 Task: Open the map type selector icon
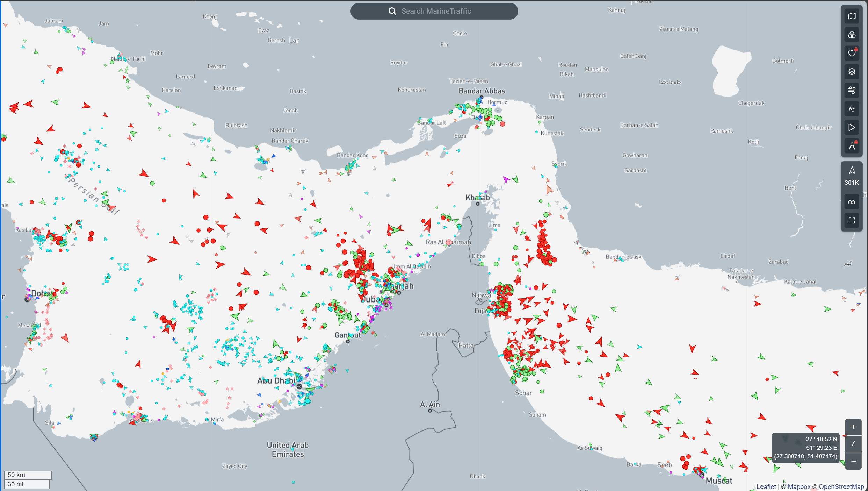pyautogui.click(x=852, y=16)
